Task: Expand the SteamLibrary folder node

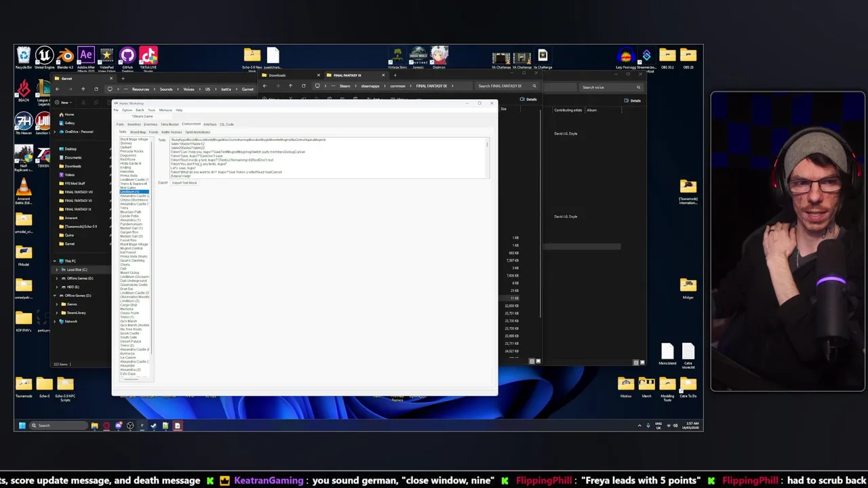Action: [57, 312]
